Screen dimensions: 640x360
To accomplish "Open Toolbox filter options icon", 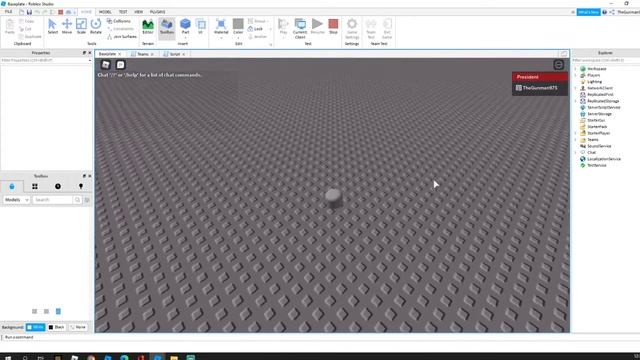I will point(87,200).
